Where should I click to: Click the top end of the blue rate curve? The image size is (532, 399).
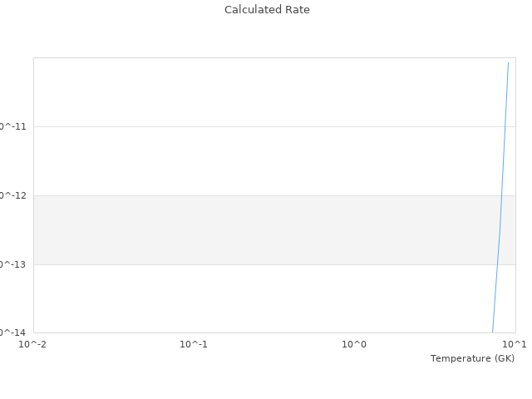tap(508, 63)
